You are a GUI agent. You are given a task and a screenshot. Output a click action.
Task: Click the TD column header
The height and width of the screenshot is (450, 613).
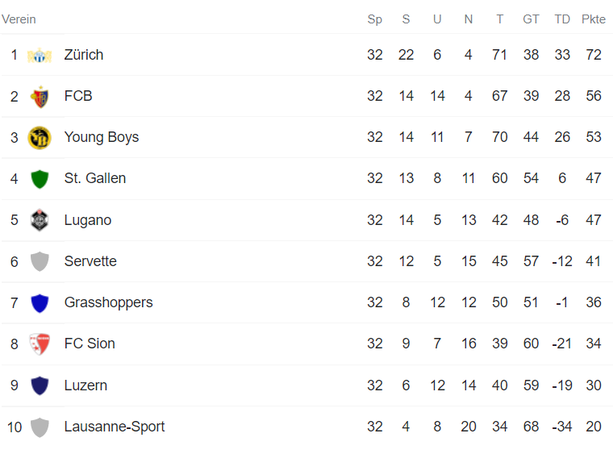(562, 19)
